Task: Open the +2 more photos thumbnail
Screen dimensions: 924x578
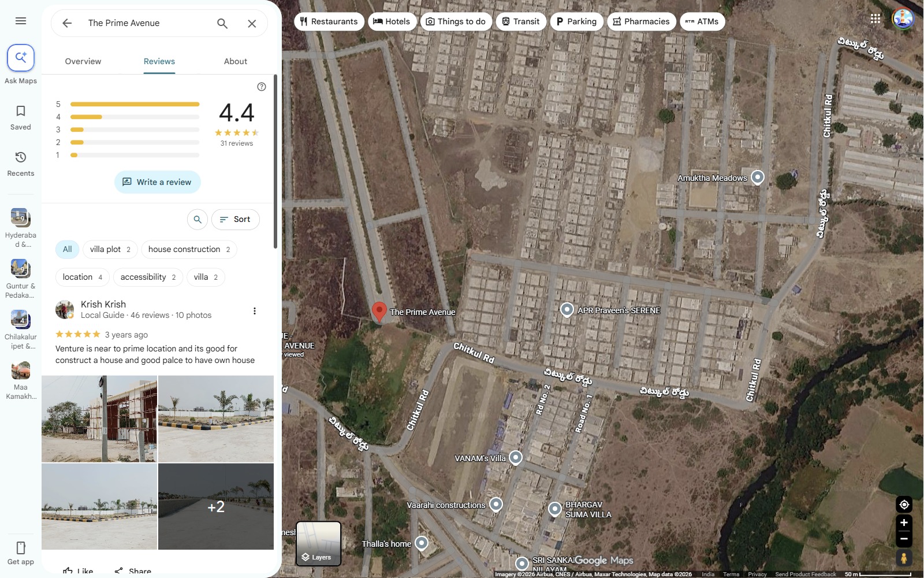Action: coord(216,507)
